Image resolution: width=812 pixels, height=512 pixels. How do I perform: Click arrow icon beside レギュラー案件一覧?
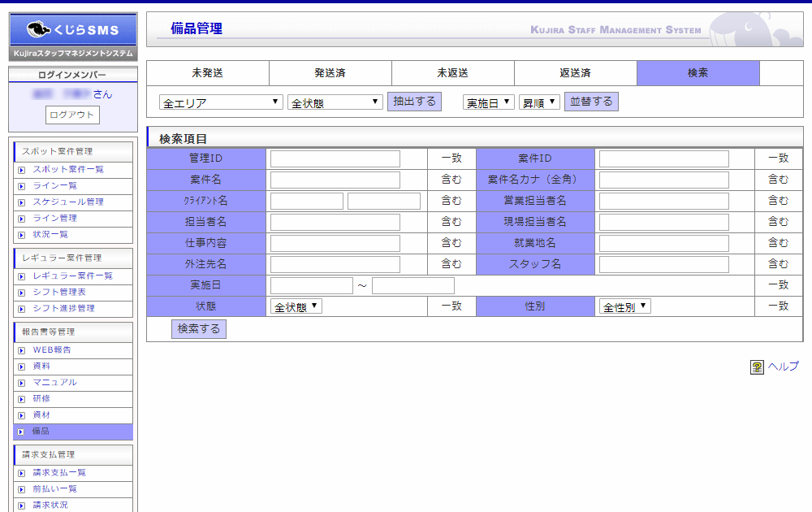[x=22, y=277]
